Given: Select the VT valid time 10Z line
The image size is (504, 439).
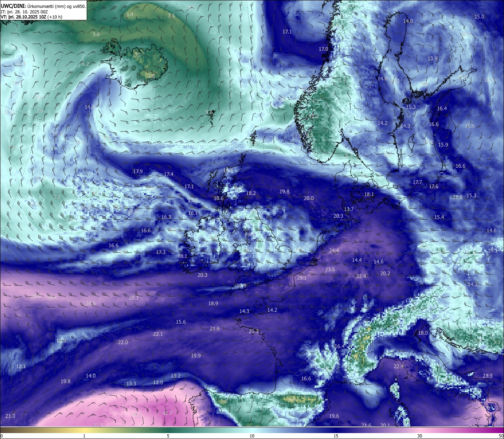Looking at the screenshot, I should pyautogui.click(x=31, y=17).
